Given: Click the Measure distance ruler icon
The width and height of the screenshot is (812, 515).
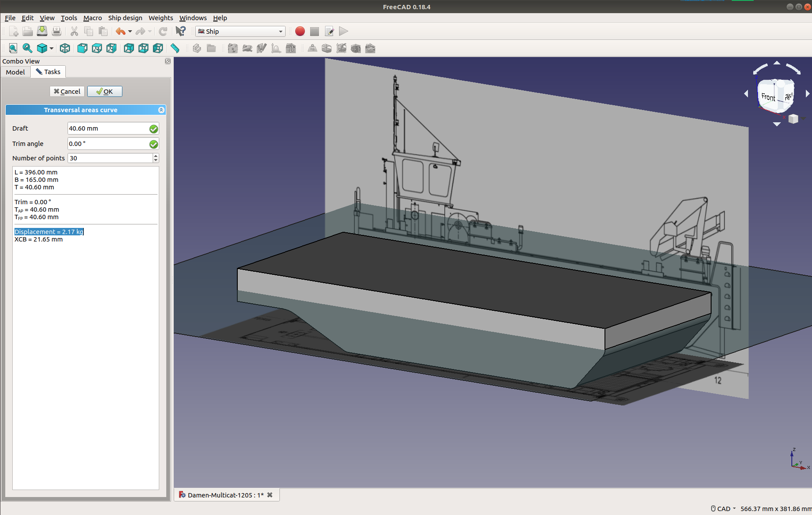Looking at the screenshot, I should tap(175, 48).
